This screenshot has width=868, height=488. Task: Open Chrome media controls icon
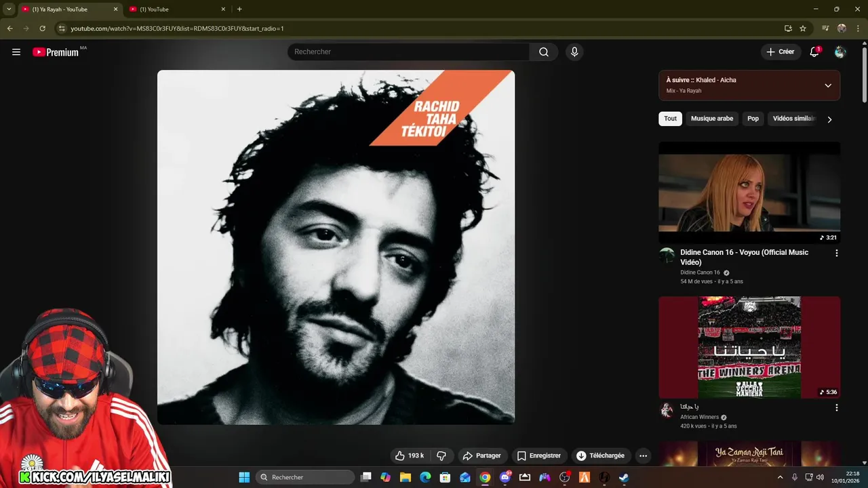(825, 28)
